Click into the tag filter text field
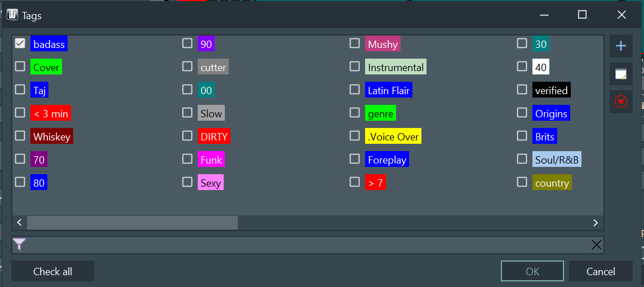Viewport: 644px width, 287px height. pyautogui.click(x=308, y=245)
